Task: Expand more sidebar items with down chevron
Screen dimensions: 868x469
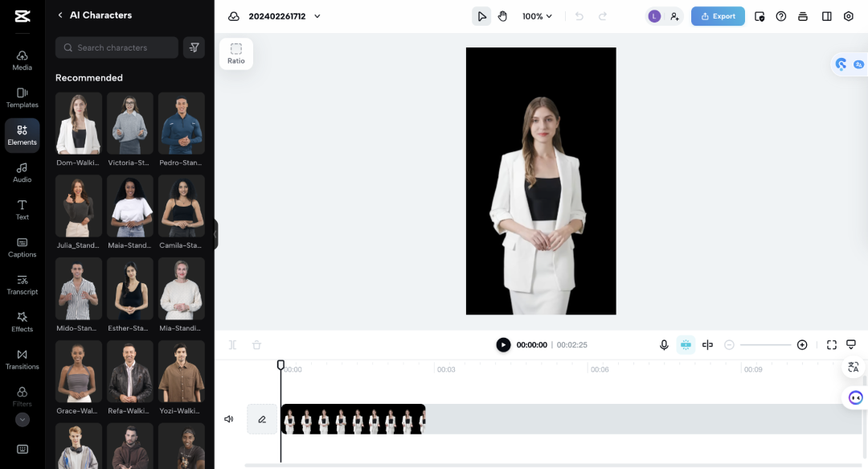Action: (x=23, y=419)
